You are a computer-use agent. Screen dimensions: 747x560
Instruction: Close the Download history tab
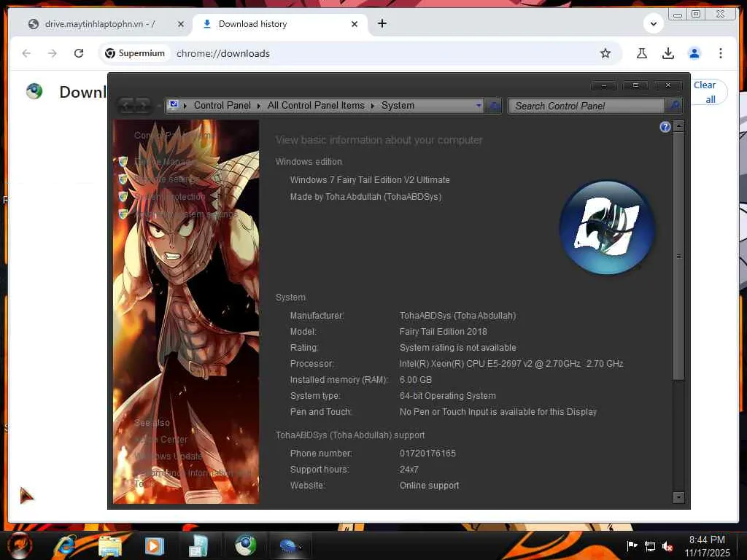click(x=354, y=24)
